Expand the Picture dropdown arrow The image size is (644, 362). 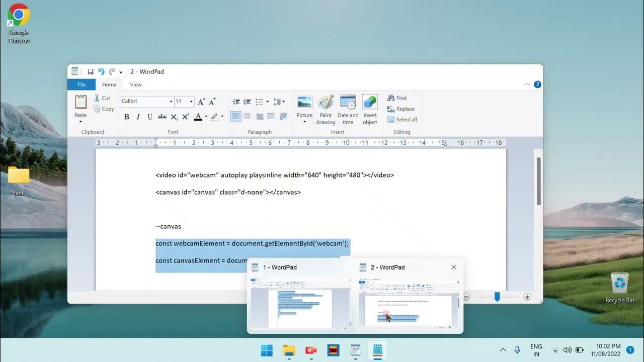[304, 122]
